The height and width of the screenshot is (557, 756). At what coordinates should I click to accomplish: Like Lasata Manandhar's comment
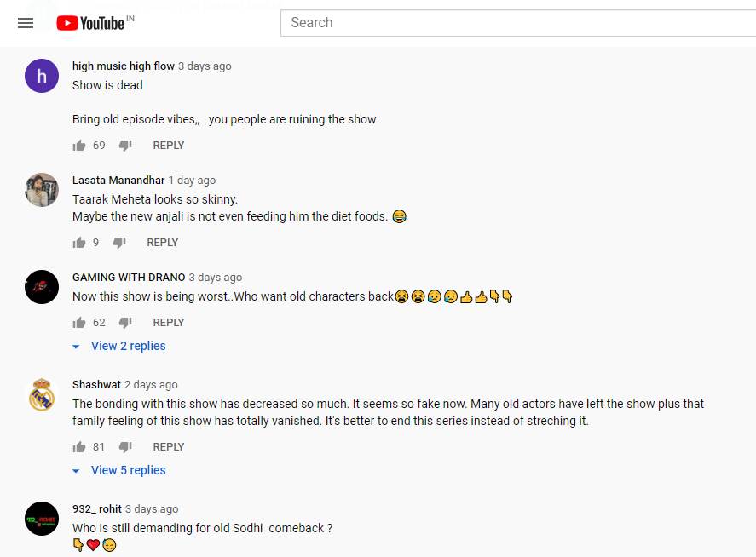coord(80,243)
